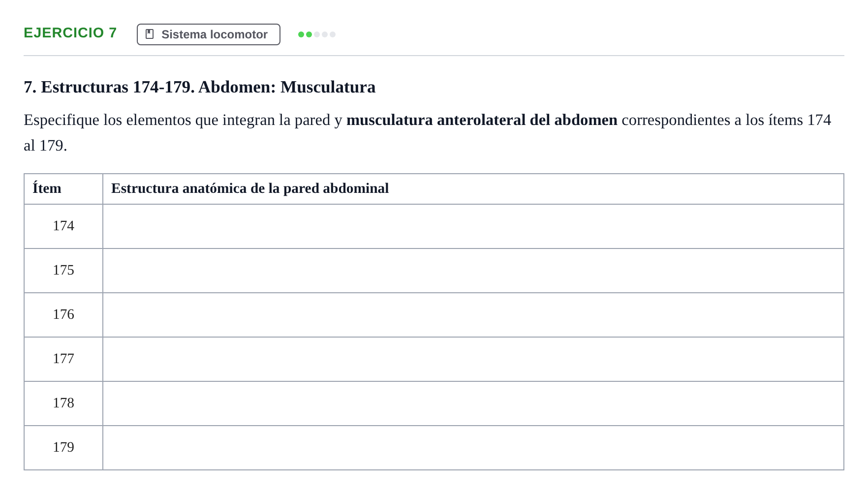Select the second green difficulty dot
868x495 pixels.
click(309, 34)
